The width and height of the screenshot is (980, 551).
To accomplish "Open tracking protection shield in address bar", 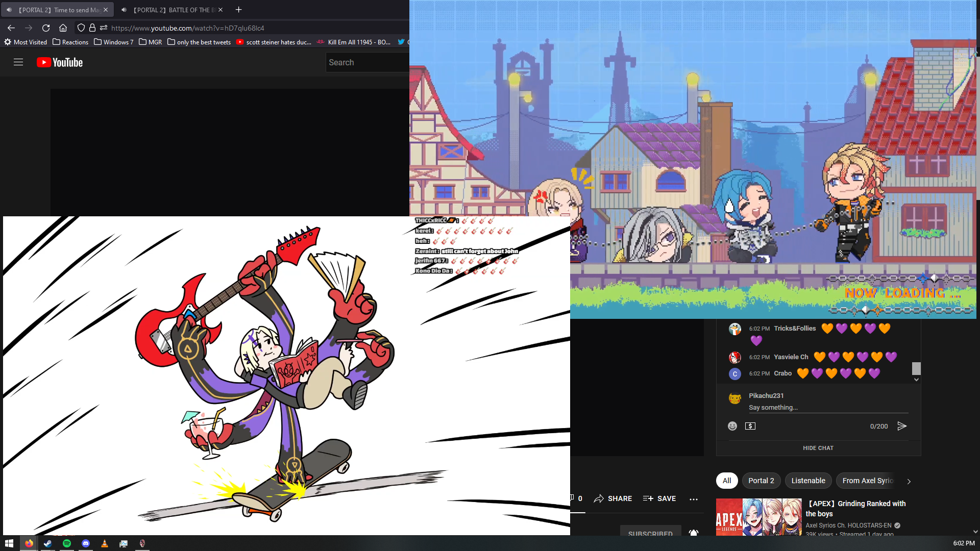I will click(x=81, y=28).
